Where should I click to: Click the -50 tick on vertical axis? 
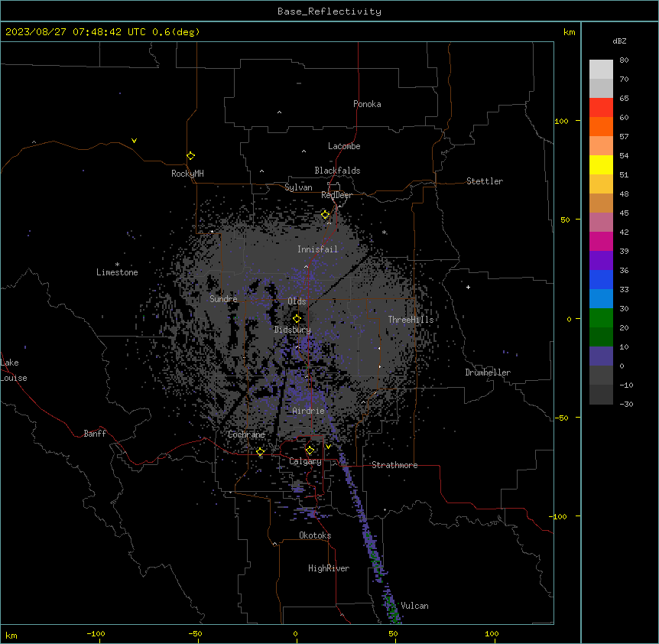561,418
